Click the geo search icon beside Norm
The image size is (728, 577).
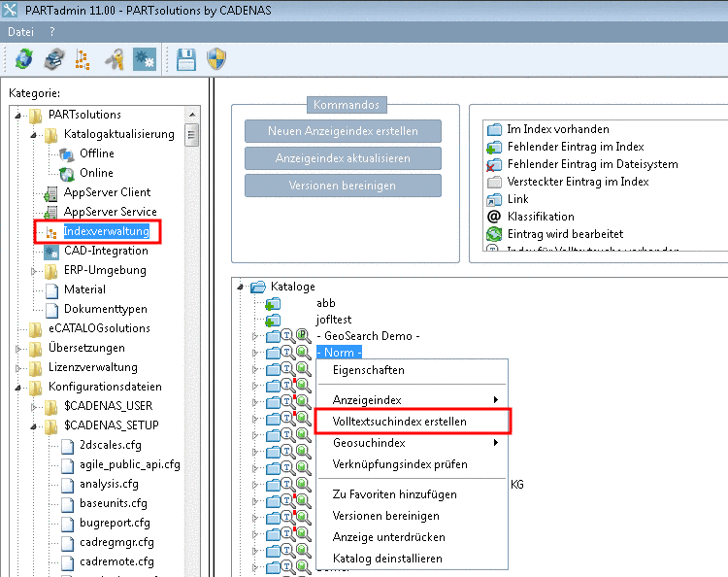point(303,353)
